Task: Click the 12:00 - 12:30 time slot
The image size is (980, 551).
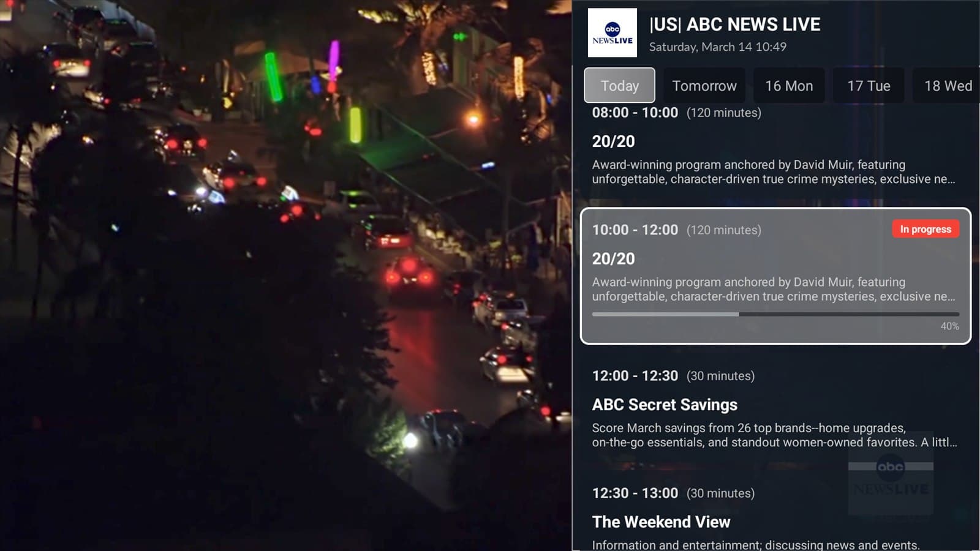Action: point(635,376)
